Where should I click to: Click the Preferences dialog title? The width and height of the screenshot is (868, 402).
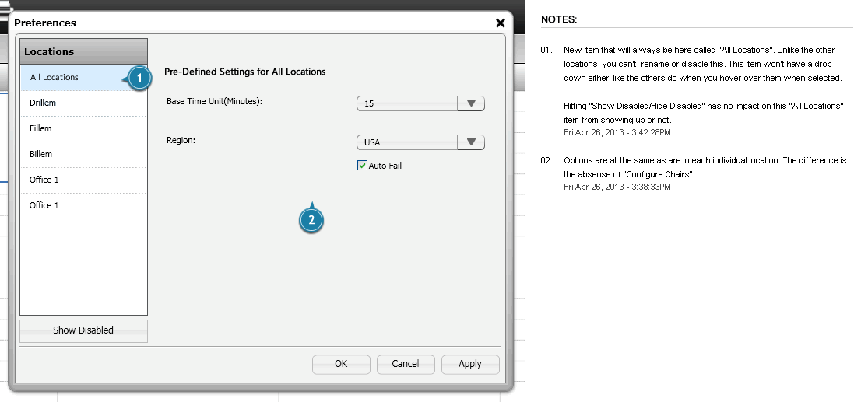pyautogui.click(x=45, y=23)
